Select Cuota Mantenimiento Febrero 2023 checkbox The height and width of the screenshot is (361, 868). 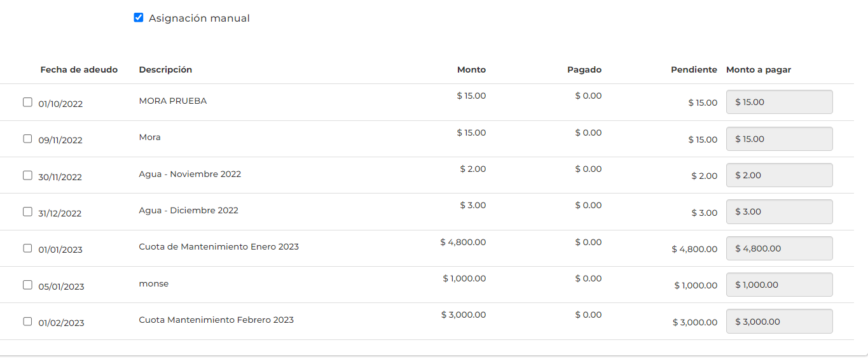pos(27,321)
